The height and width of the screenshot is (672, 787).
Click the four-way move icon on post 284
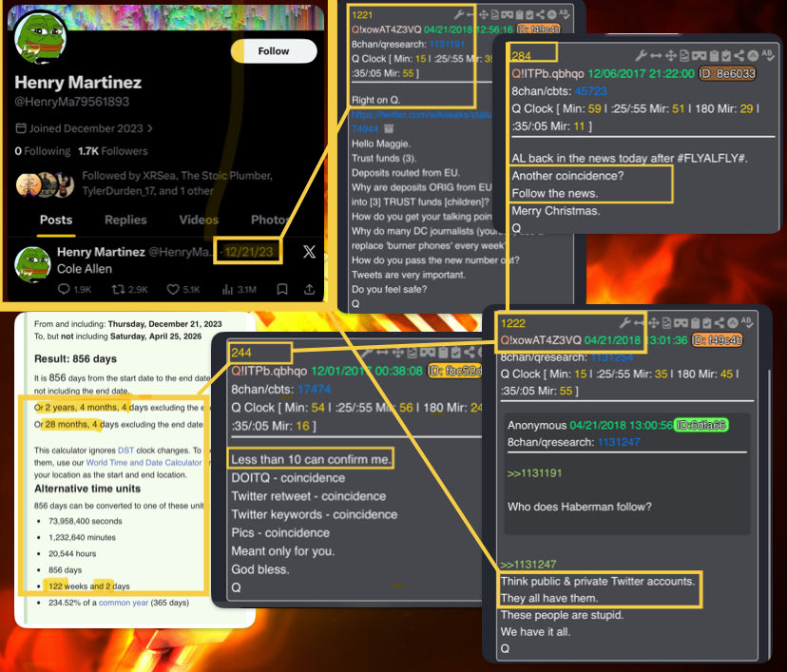pos(670,56)
